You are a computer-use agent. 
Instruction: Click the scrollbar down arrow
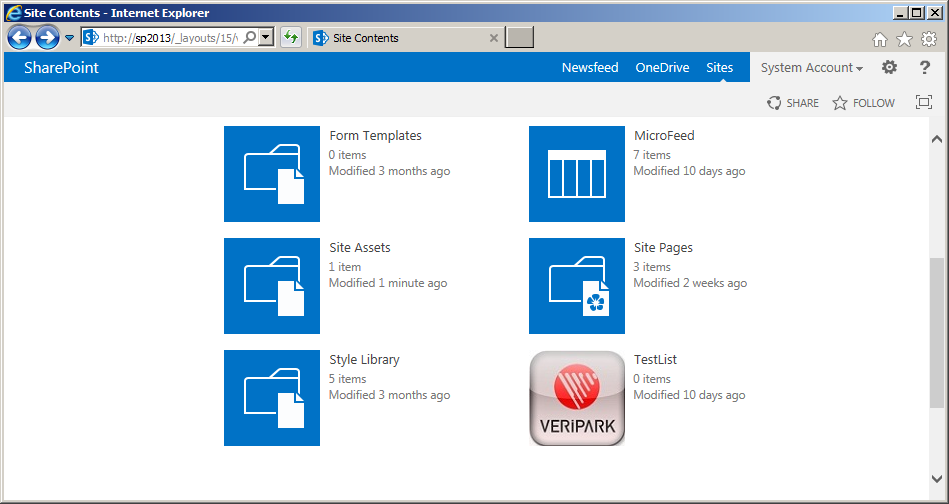(936, 479)
